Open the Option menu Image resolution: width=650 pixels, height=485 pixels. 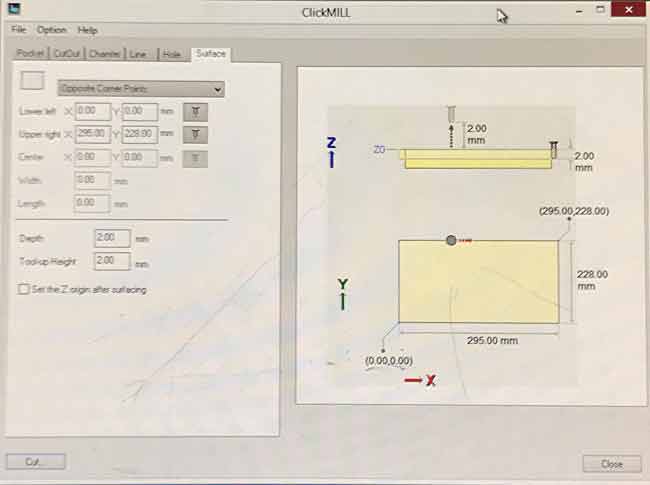[51, 30]
